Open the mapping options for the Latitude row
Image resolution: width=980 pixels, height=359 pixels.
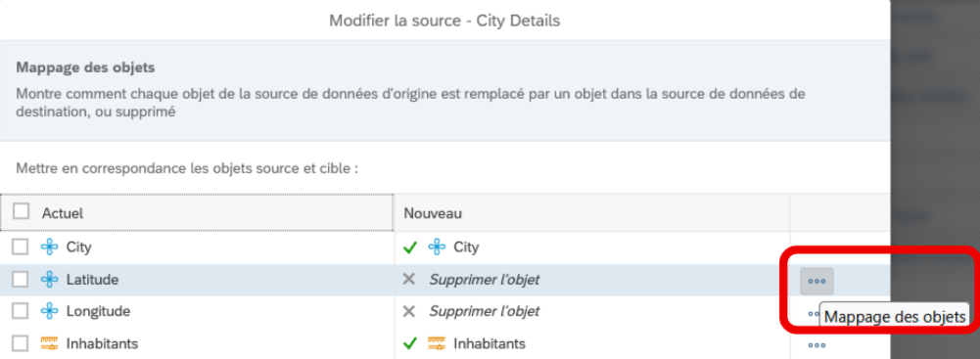817,281
